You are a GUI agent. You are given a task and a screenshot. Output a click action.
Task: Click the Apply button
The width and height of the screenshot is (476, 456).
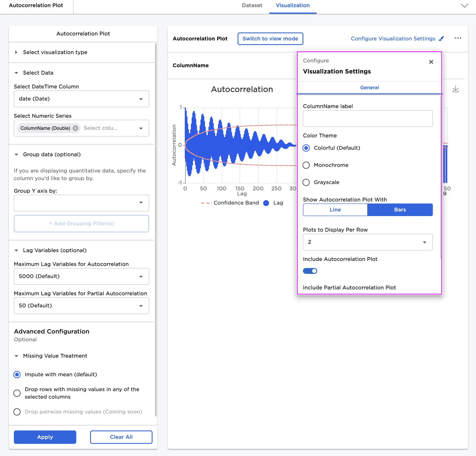(45, 437)
